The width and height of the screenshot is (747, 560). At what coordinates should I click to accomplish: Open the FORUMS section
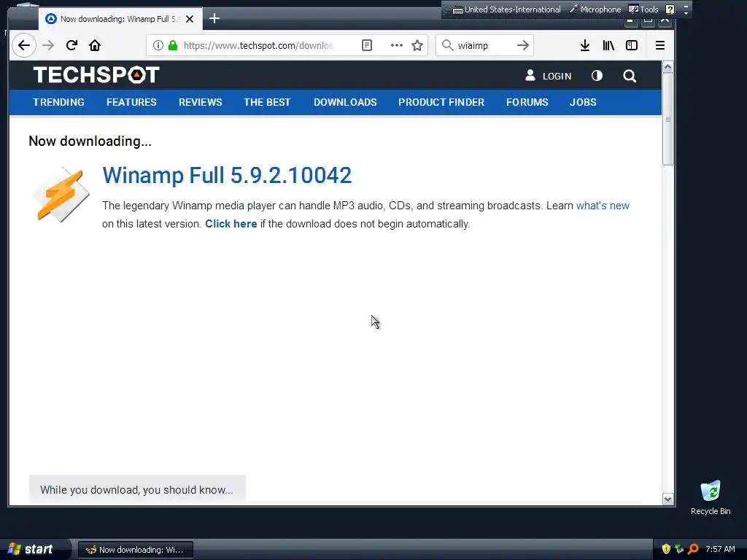coord(527,102)
